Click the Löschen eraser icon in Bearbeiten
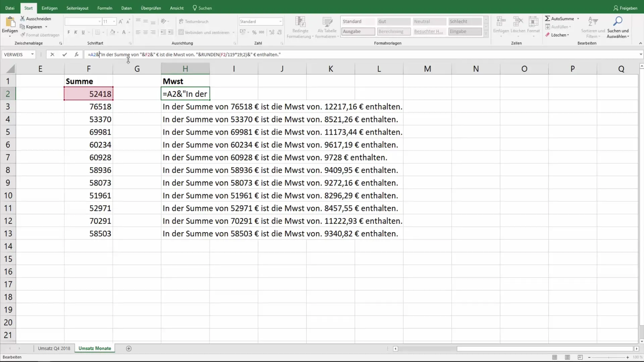Screen dimensions: 644x362 [x=547, y=35]
